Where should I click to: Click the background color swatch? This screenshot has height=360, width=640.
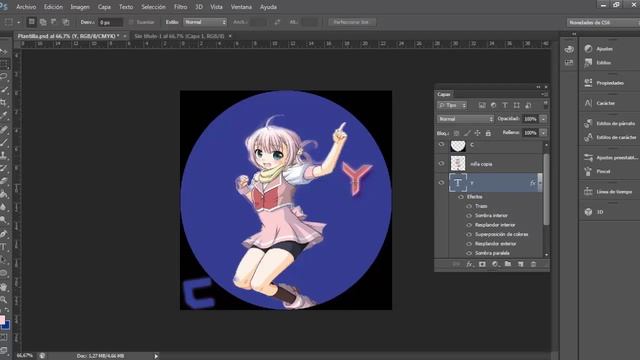coord(6,325)
